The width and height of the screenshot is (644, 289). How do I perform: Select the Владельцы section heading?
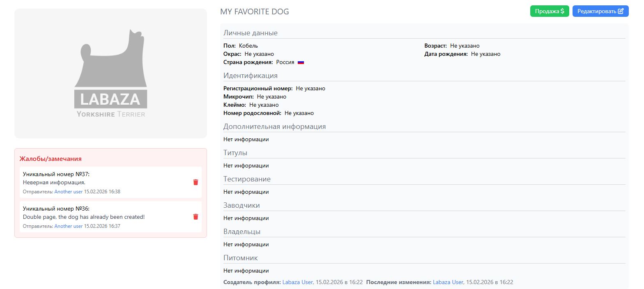click(x=242, y=232)
